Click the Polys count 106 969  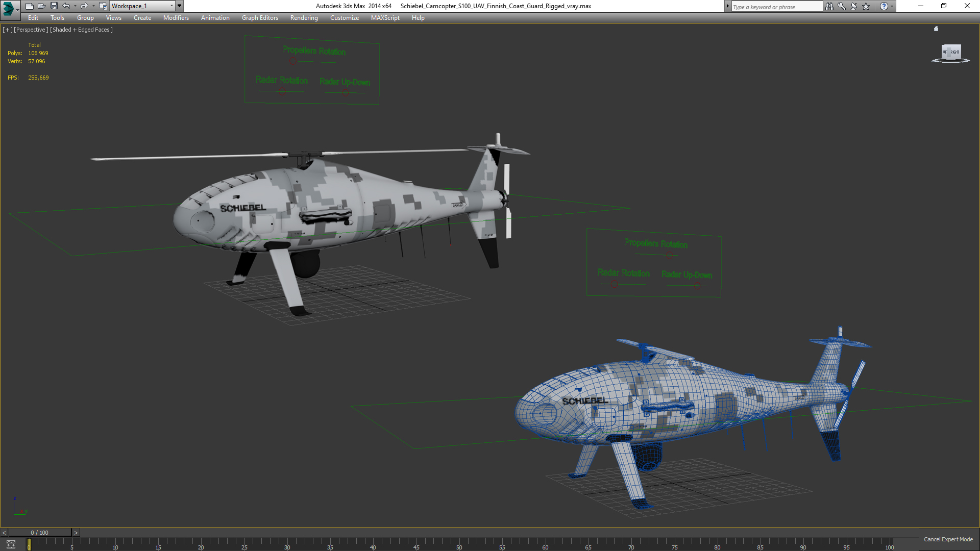click(38, 53)
